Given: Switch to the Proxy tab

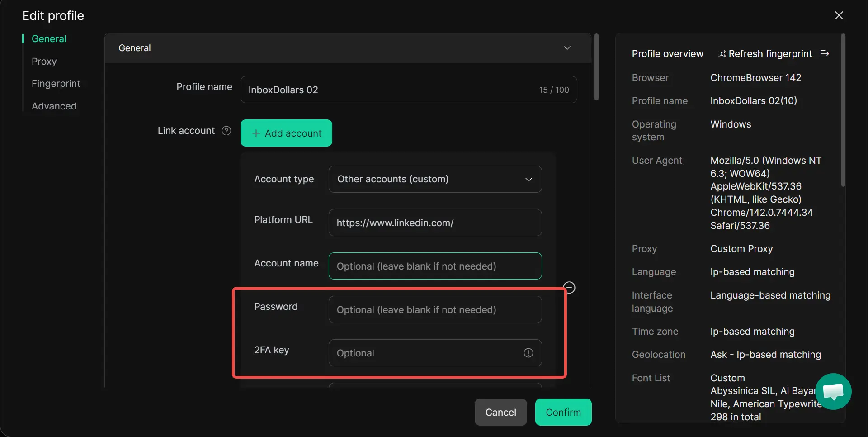Looking at the screenshot, I should tap(44, 62).
